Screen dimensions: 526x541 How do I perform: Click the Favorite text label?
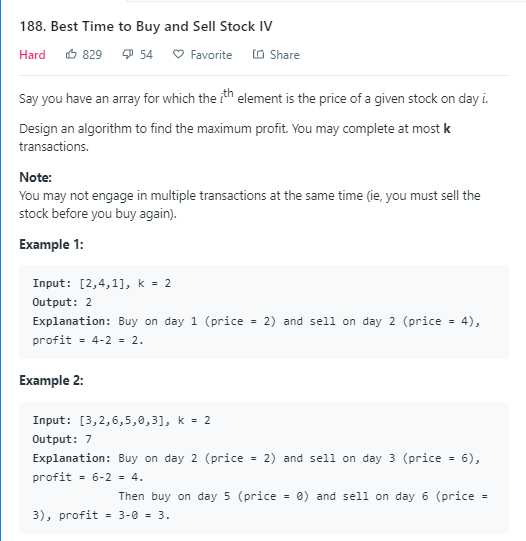click(211, 55)
